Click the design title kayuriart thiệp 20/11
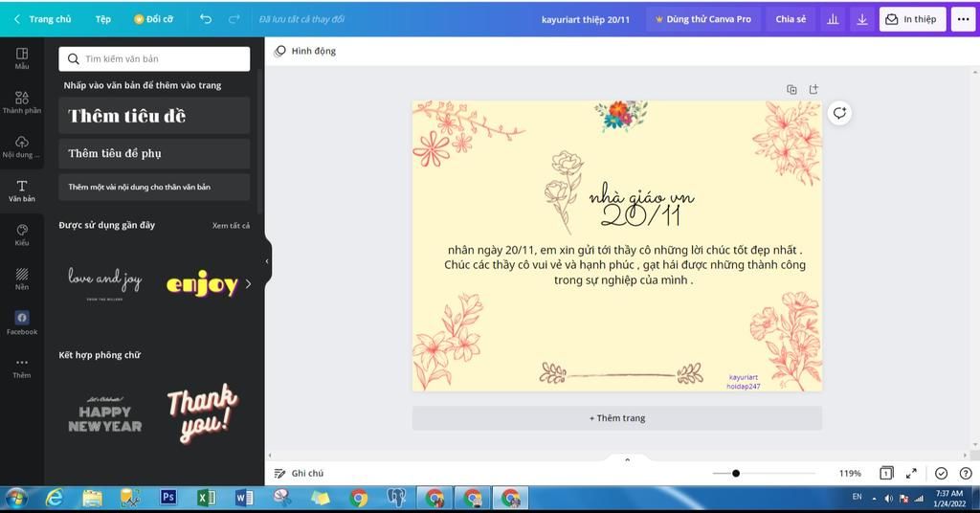Screen dimensions: 980x513 coord(585,19)
